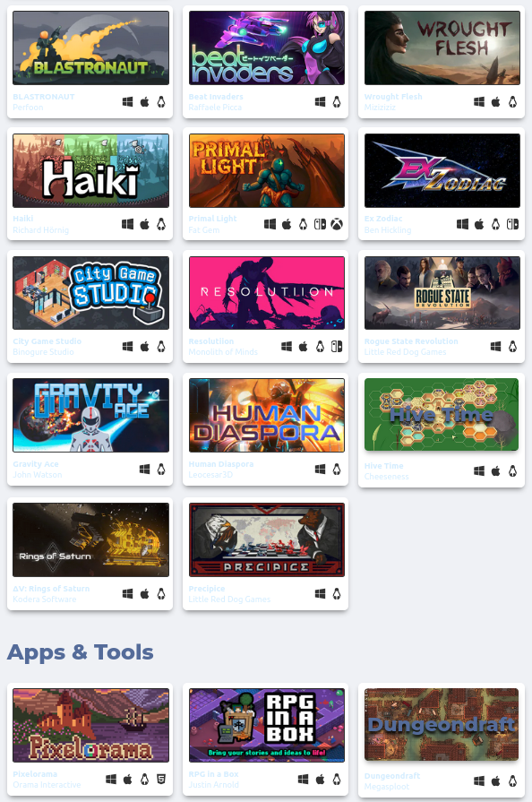Click the Apple icon under Wrought Flesh
Screen dimensions: 532x802
pyautogui.click(x=495, y=102)
